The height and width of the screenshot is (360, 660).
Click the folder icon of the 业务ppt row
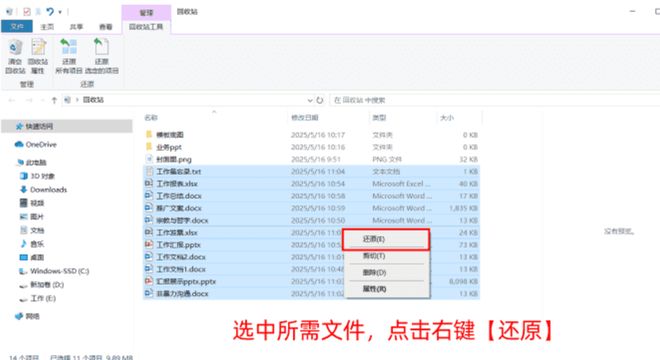[x=149, y=147]
